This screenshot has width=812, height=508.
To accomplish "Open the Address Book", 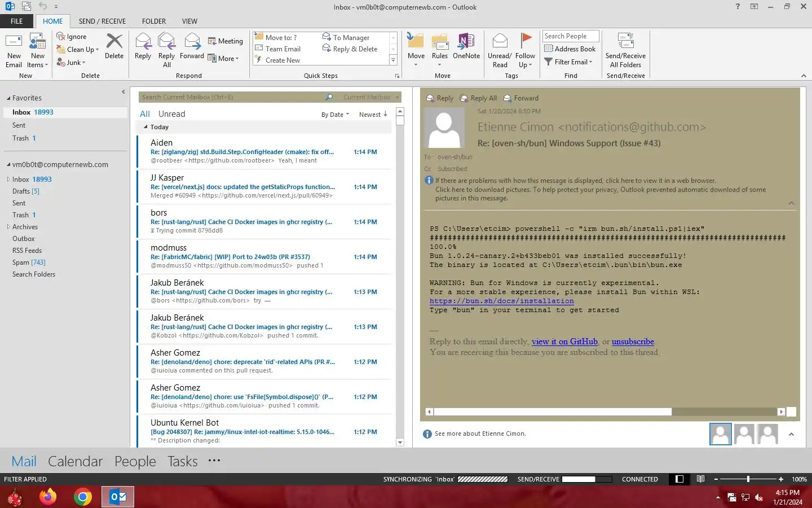I will click(570, 49).
